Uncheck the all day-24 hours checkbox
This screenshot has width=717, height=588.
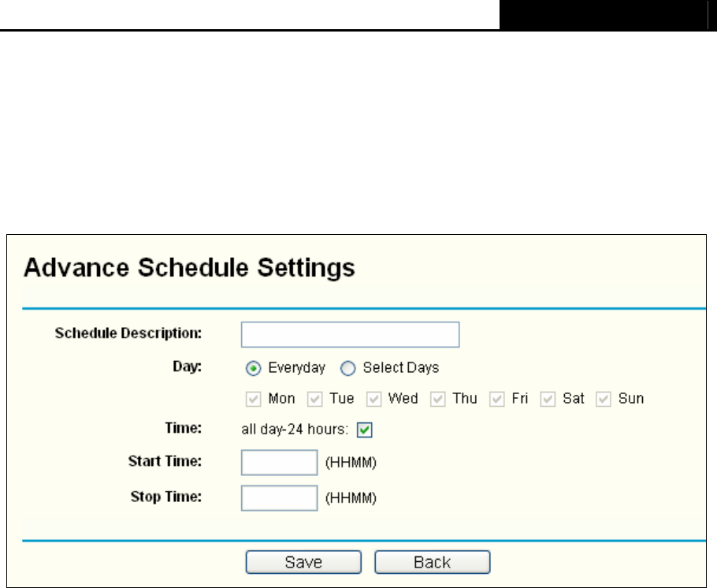pyautogui.click(x=365, y=430)
